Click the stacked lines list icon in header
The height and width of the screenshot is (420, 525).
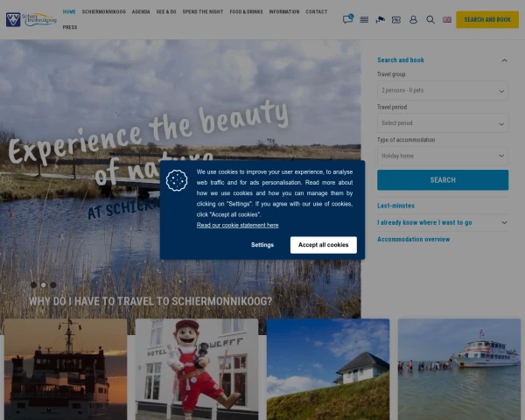[x=364, y=20]
